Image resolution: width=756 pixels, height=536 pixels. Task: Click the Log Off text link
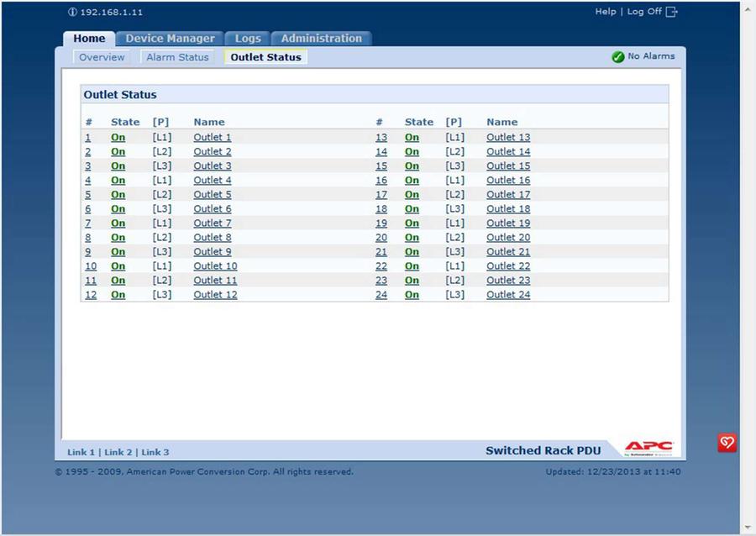pyautogui.click(x=644, y=12)
